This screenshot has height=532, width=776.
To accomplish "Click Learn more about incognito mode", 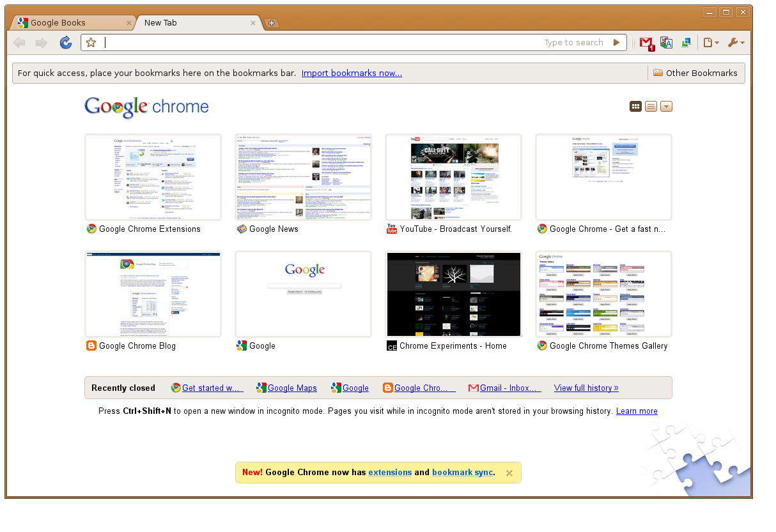I will pos(637,411).
